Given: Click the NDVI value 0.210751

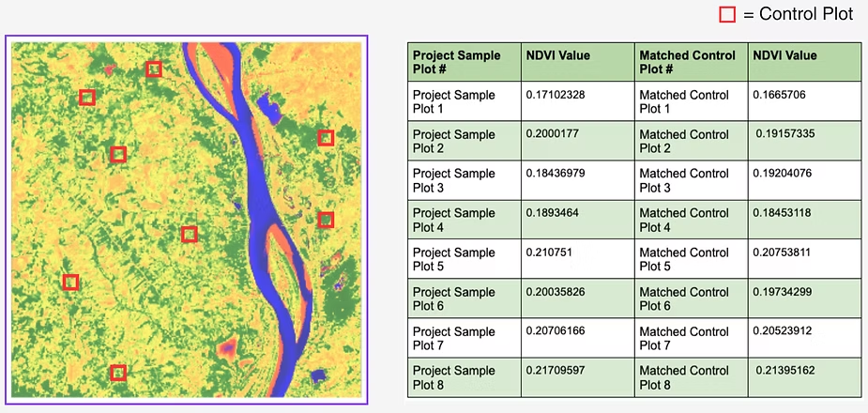Looking at the screenshot, I should click(x=549, y=252).
